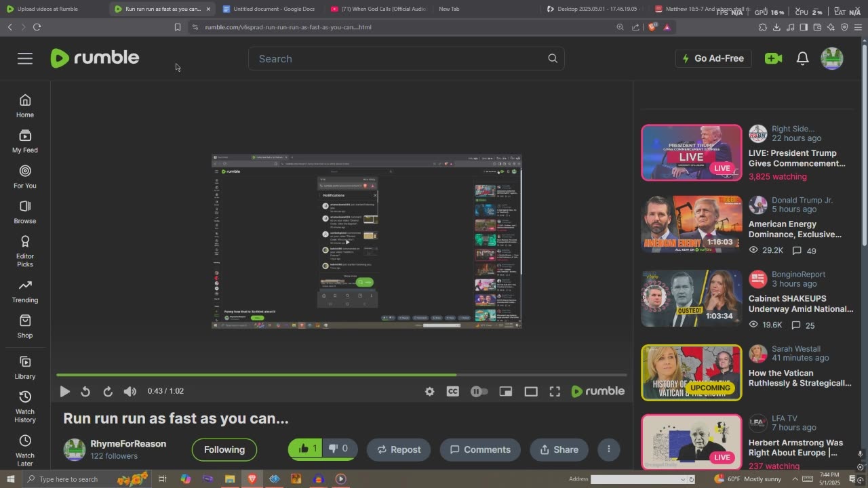Reload the page
The width and height of the screenshot is (868, 488).
[37, 27]
